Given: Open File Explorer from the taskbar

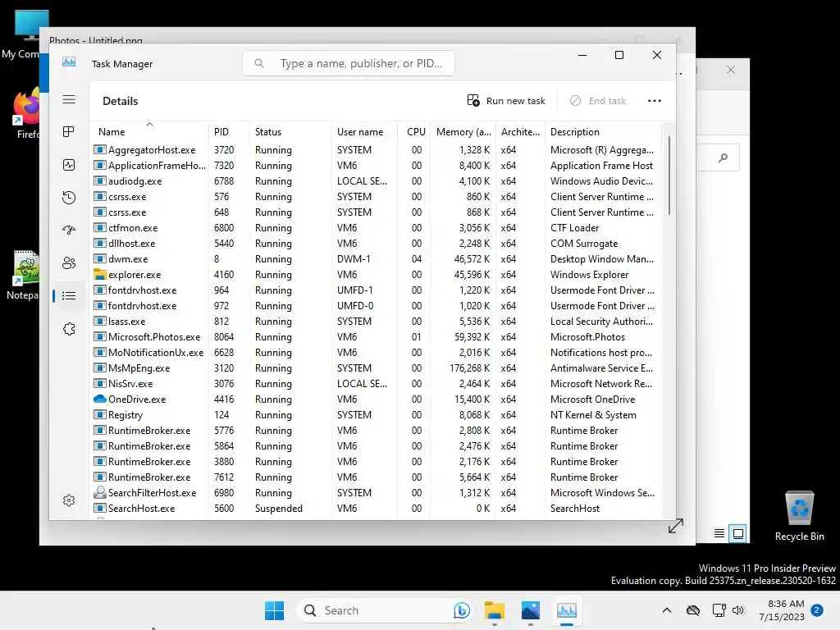Looking at the screenshot, I should click(495, 610).
